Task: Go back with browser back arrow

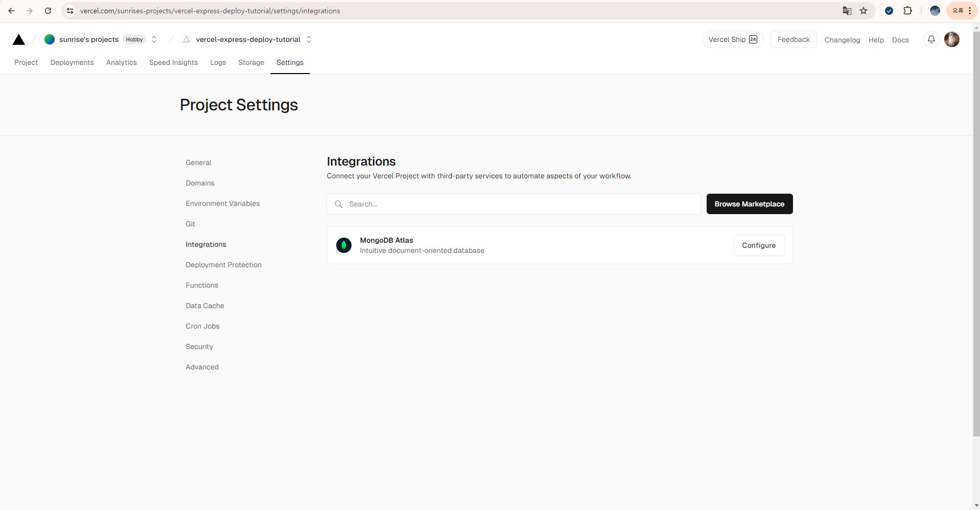Action: 11,11
